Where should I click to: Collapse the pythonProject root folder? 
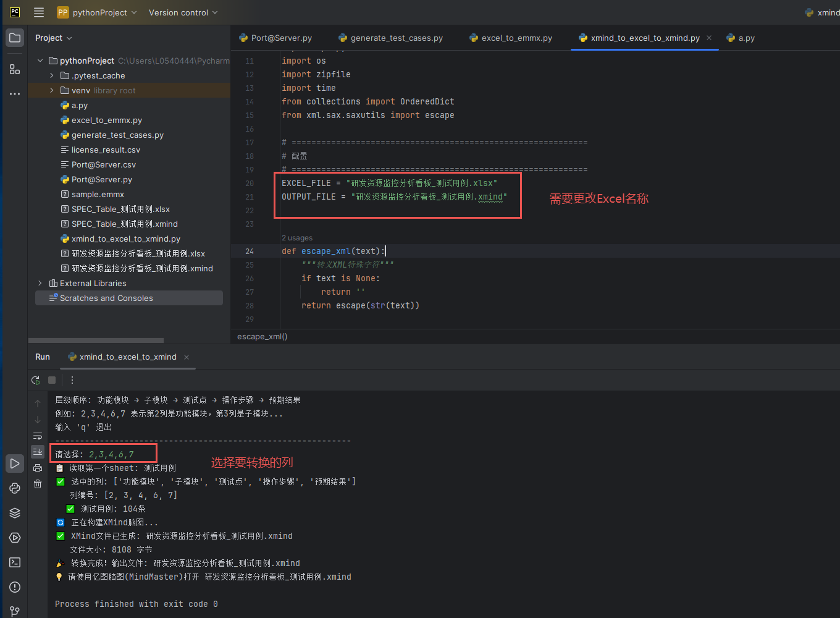tap(40, 61)
